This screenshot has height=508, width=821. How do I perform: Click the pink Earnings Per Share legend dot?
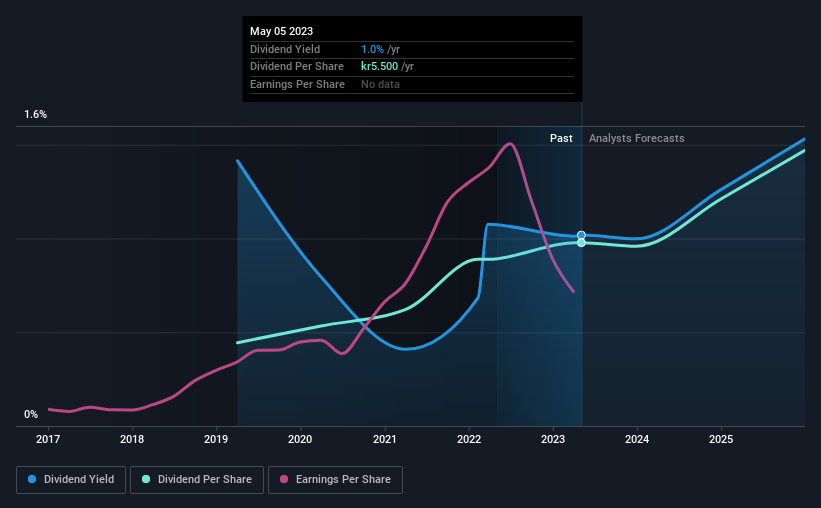click(284, 479)
